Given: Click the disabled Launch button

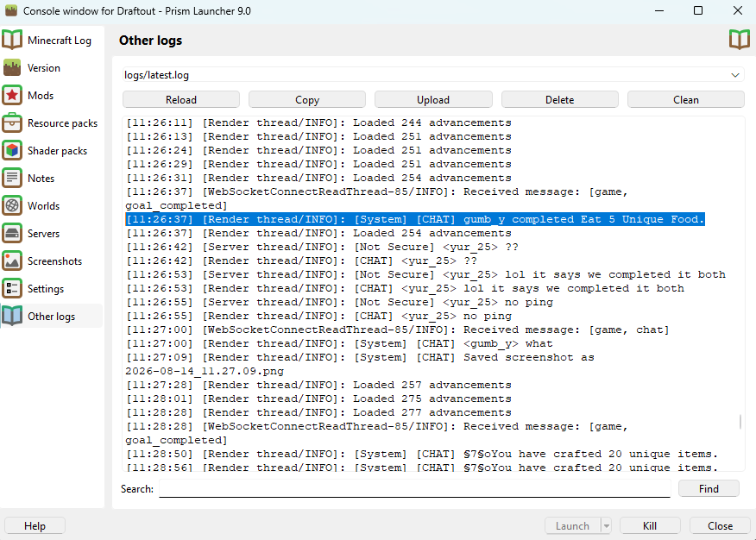Looking at the screenshot, I should [573, 525].
